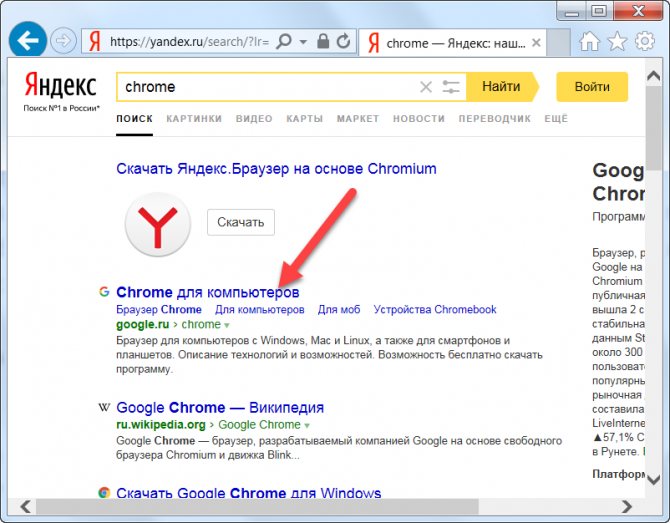This screenshot has width=670, height=523.
Task: Open the 'Для компьютеров' sitelink
Action: (260, 309)
